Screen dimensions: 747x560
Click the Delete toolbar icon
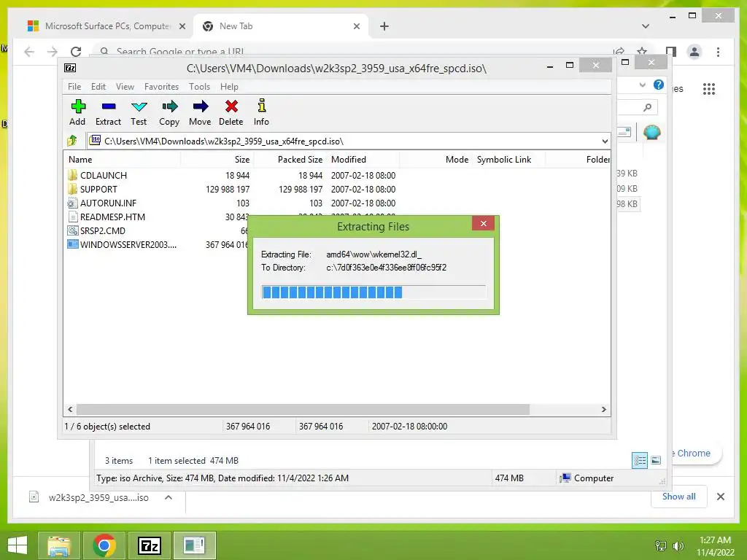click(x=231, y=112)
